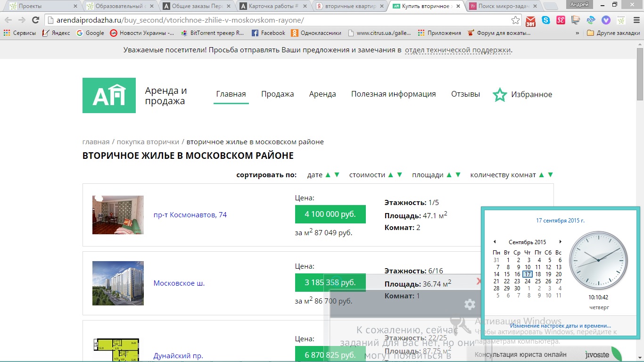Click Московское ш. building thumbnail
The width and height of the screenshot is (644, 362).
point(118,283)
